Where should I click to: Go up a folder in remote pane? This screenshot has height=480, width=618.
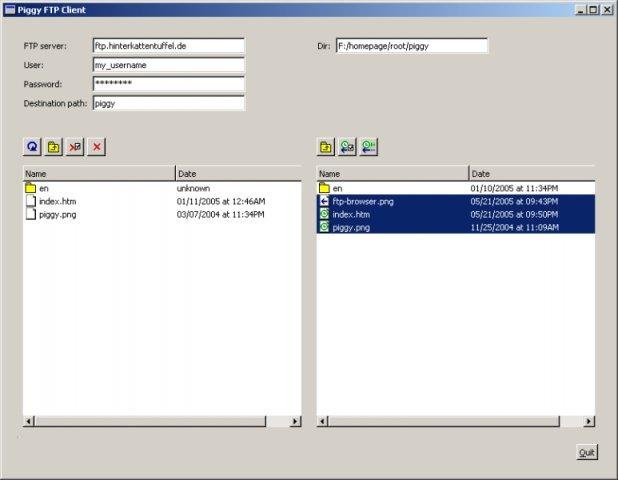54,147
